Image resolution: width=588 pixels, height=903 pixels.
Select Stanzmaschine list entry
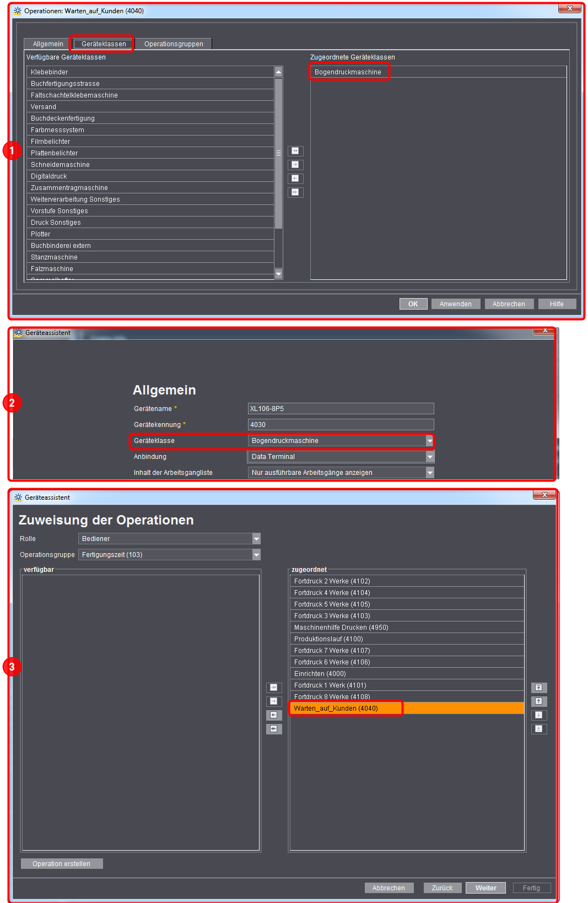[150, 257]
